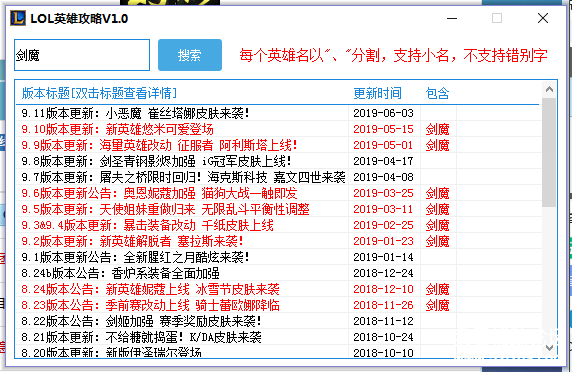Click 剑魔 cell in the 9.3&9.4 version row
Image resolution: width=572 pixels, height=372 pixels.
[437, 225]
